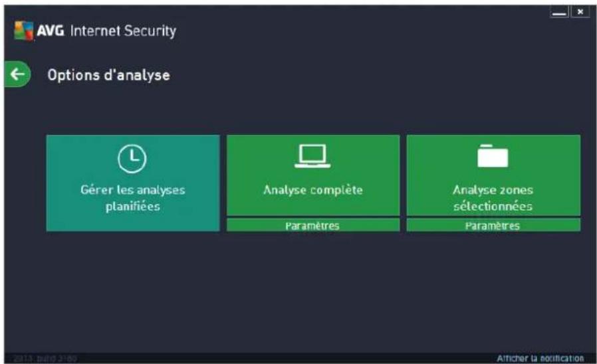Launch 'Analyse zones sélectionnées' via its label
Screen dimensions: 597x364
pos(493,198)
